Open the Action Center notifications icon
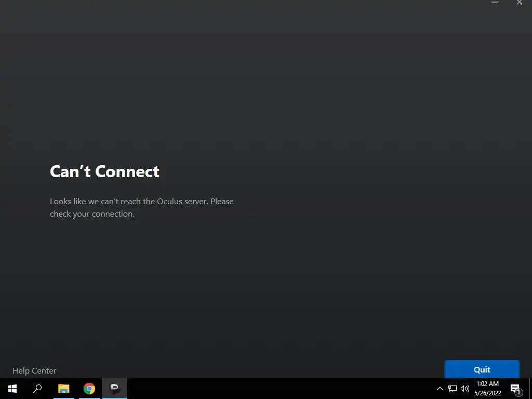This screenshot has width=532, height=399. [x=516, y=389]
